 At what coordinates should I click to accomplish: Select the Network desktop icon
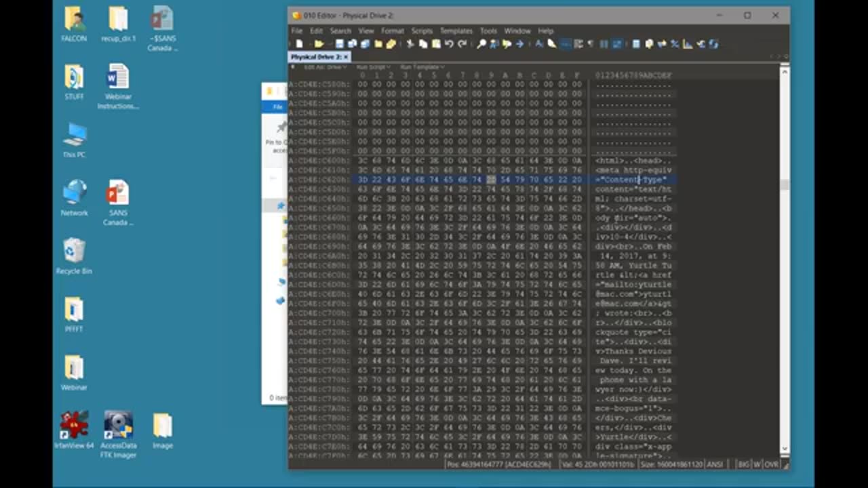click(74, 198)
